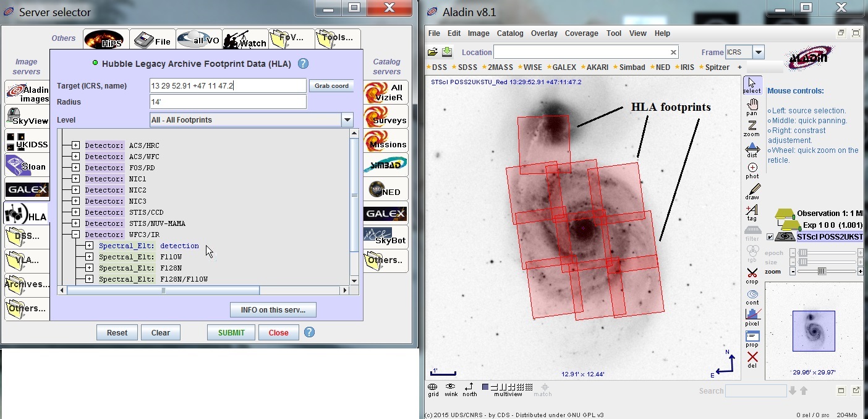Switch to the all VO tab
The height and width of the screenshot is (419, 868).
tap(198, 39)
